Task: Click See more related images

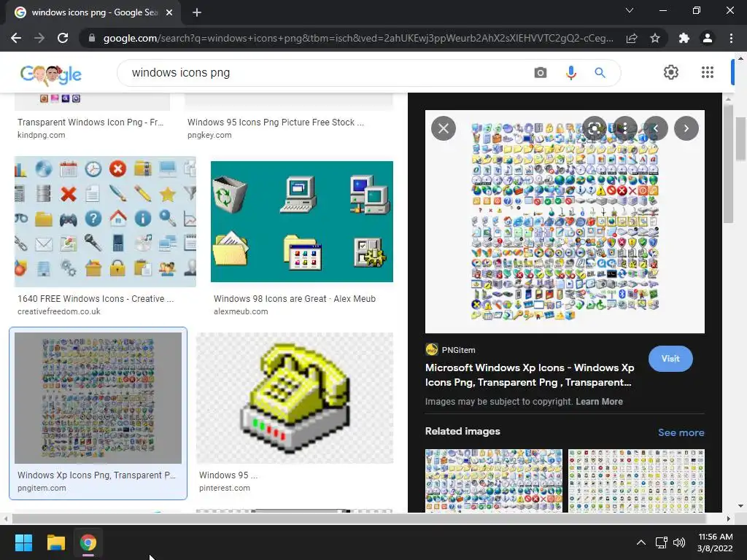Action: tap(681, 432)
